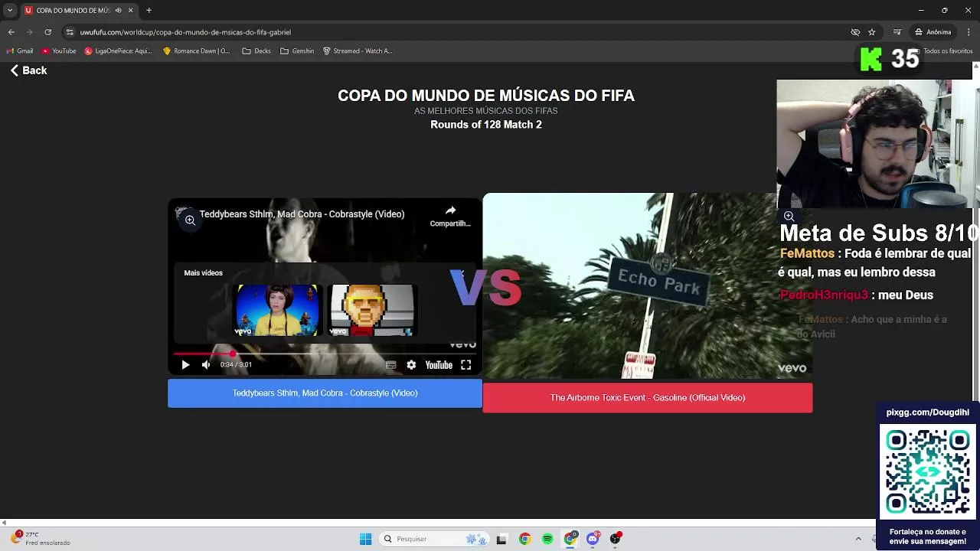Screen dimensions: 980x551
Task: Open the Decks bookmarks folder
Action: coord(256,51)
